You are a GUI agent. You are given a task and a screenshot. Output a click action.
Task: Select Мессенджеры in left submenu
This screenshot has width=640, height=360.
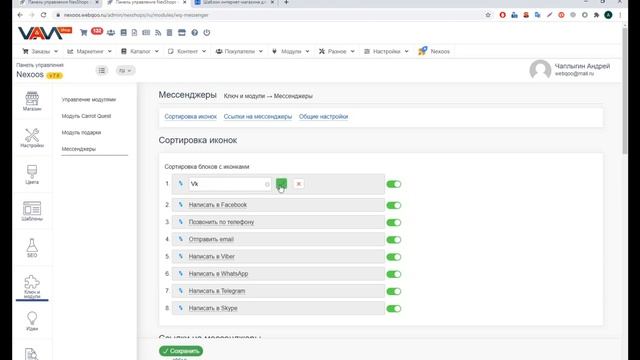click(78, 149)
